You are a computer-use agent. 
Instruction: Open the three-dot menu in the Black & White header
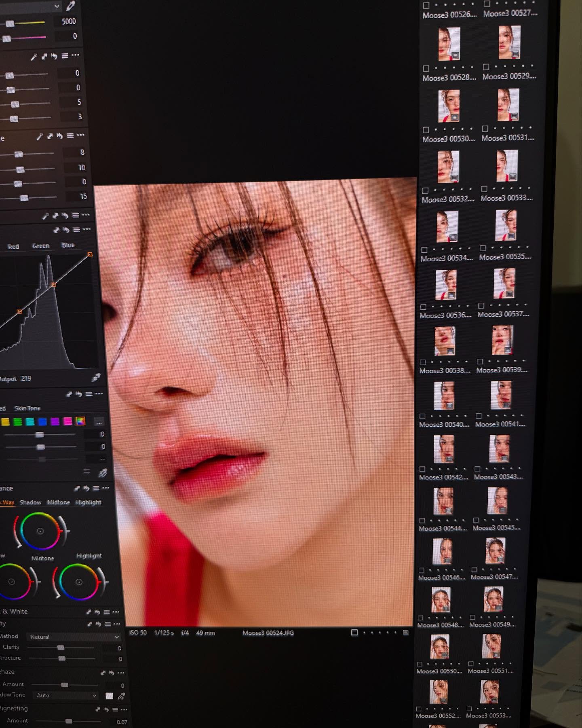click(116, 612)
